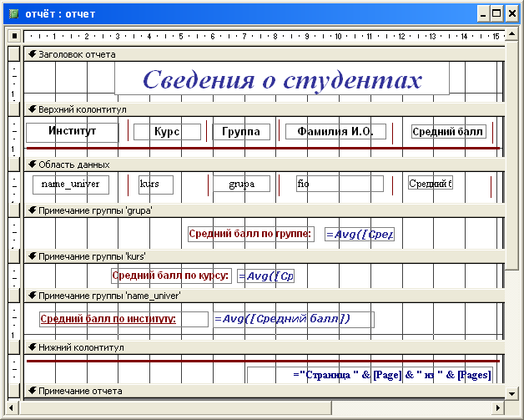The height and width of the screenshot is (420, 524).
Task: Select the 'Нижний колонтитул' section bar
Action: click(x=264, y=347)
